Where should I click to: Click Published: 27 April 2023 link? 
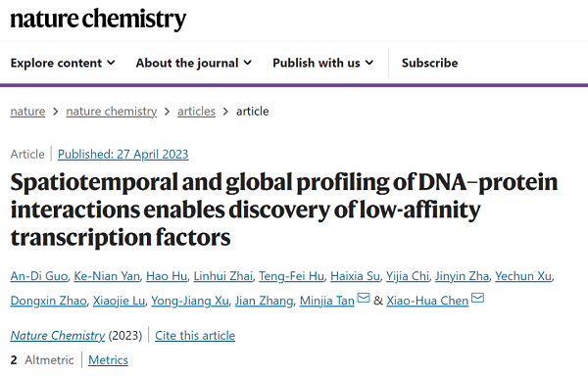point(123,155)
